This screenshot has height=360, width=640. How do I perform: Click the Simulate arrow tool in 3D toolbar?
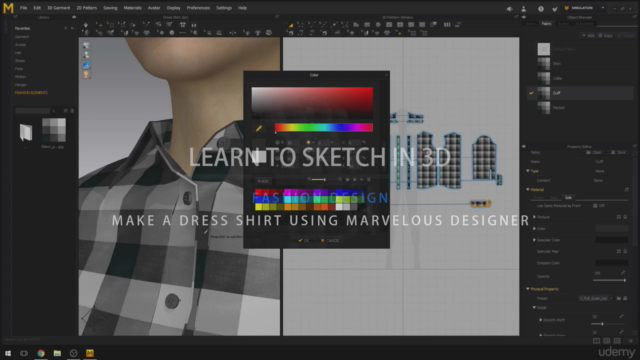click(x=86, y=25)
